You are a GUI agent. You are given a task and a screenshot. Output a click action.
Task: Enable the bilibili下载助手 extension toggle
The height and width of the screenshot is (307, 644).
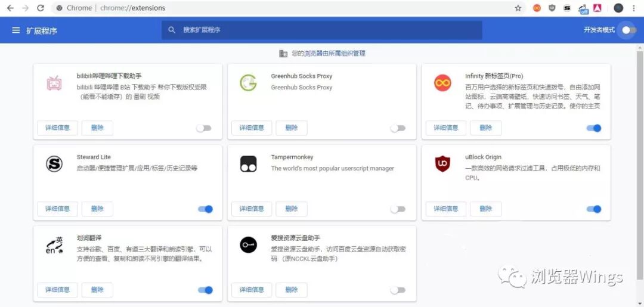point(204,128)
